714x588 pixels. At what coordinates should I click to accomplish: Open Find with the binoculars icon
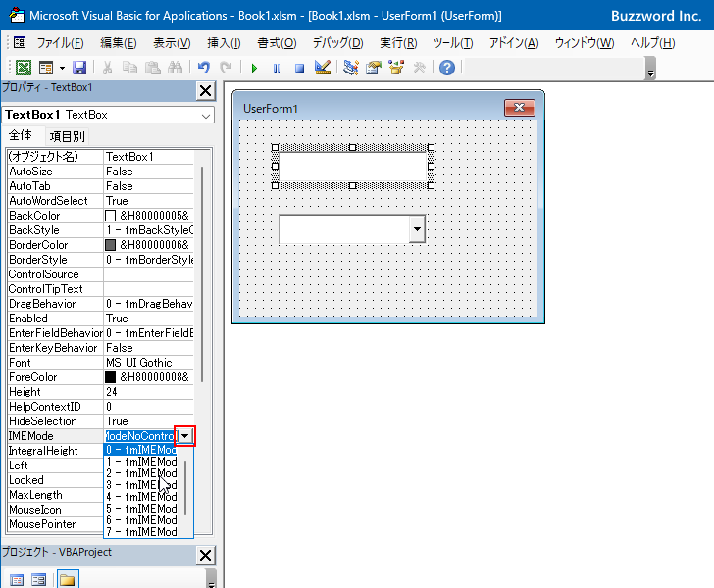(175, 68)
